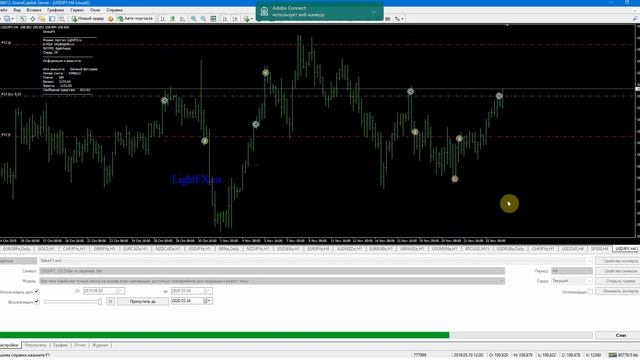The width and height of the screenshot is (640, 360).
Task: Click the Открыть график button
Action: [618, 281]
